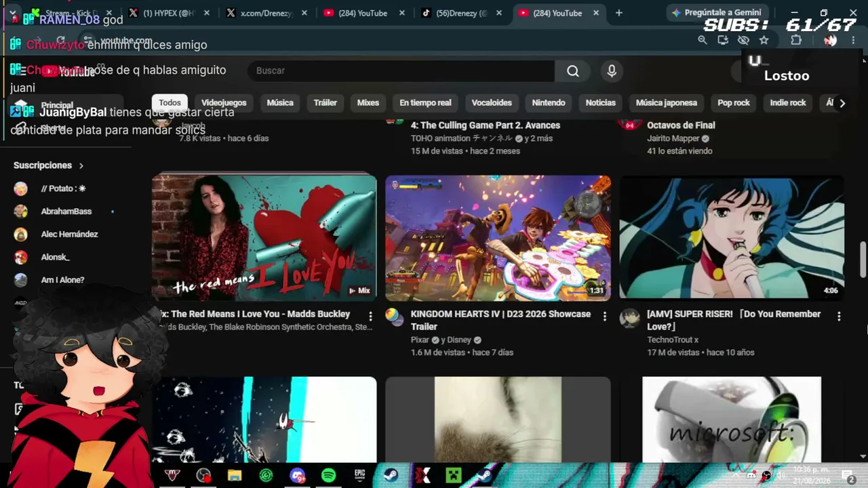Viewport: 868px width, 488px height.
Task: Open the AbrahamBass subscription avatar
Action: (x=21, y=211)
